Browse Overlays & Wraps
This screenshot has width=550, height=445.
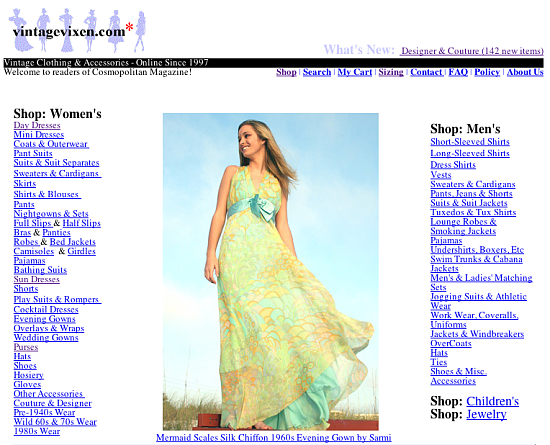click(49, 328)
